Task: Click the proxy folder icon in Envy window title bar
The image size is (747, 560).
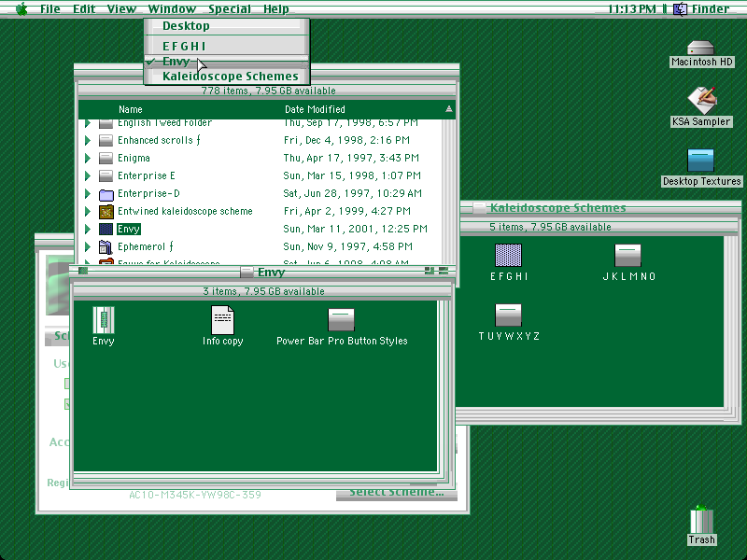Action: coord(247,272)
